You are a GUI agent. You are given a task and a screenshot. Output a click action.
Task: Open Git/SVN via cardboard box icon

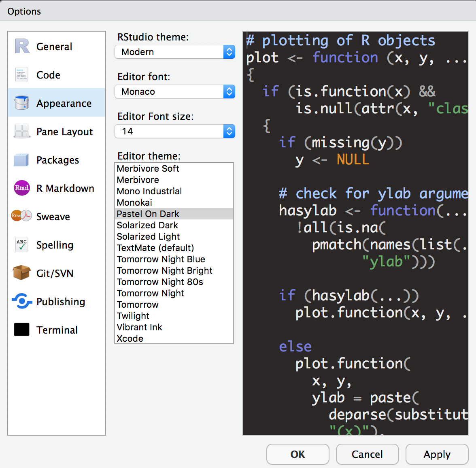(21, 273)
